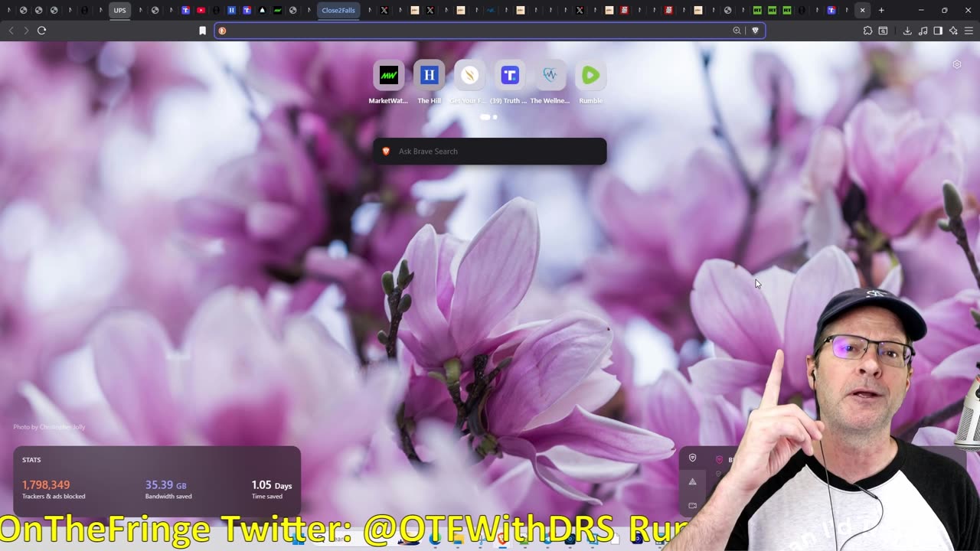This screenshot has width=980, height=551.
Task: Open the new-tab customize settings gear
Action: [x=957, y=64]
